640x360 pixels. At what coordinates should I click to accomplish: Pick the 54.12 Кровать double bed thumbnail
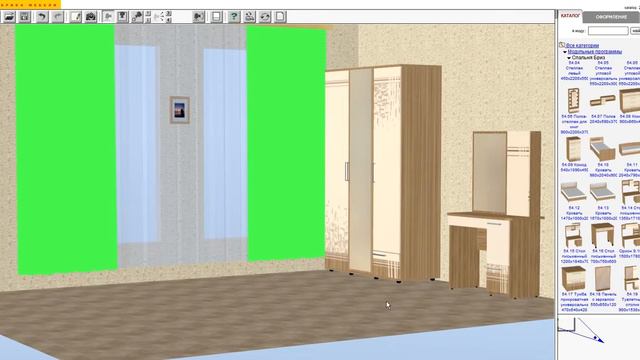click(x=573, y=192)
